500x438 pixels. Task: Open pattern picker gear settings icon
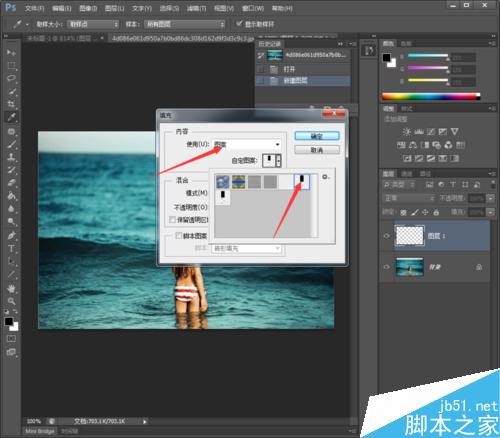pyautogui.click(x=326, y=177)
